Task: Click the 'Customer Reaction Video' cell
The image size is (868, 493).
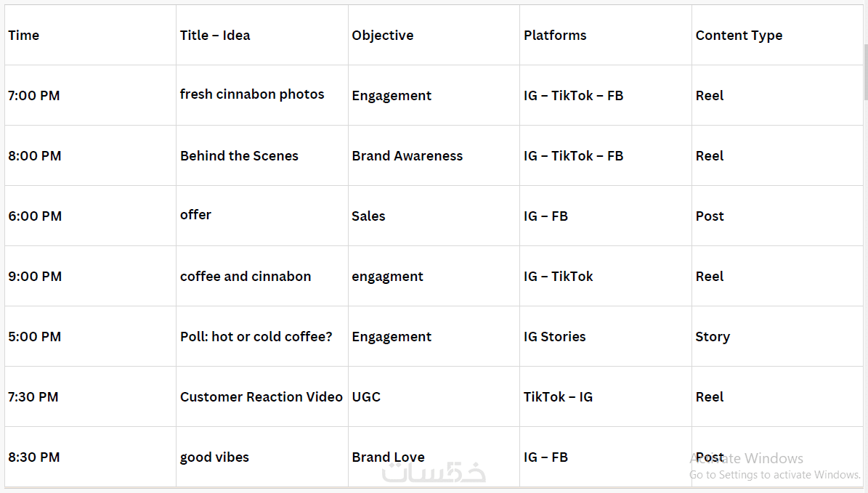Action: pyautogui.click(x=261, y=397)
